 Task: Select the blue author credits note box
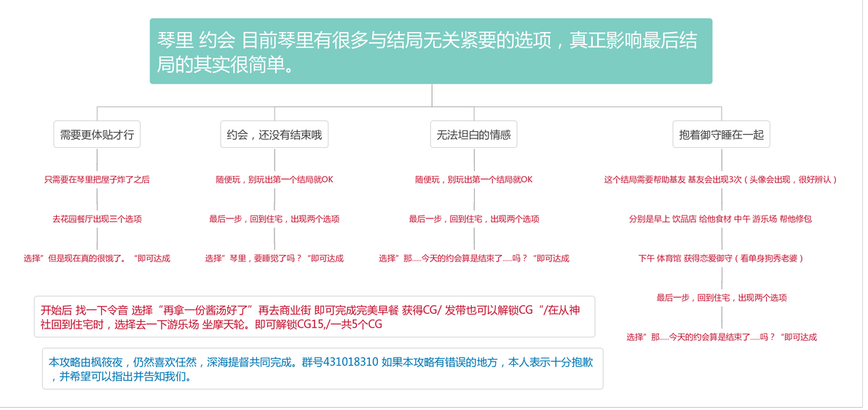coord(323,368)
